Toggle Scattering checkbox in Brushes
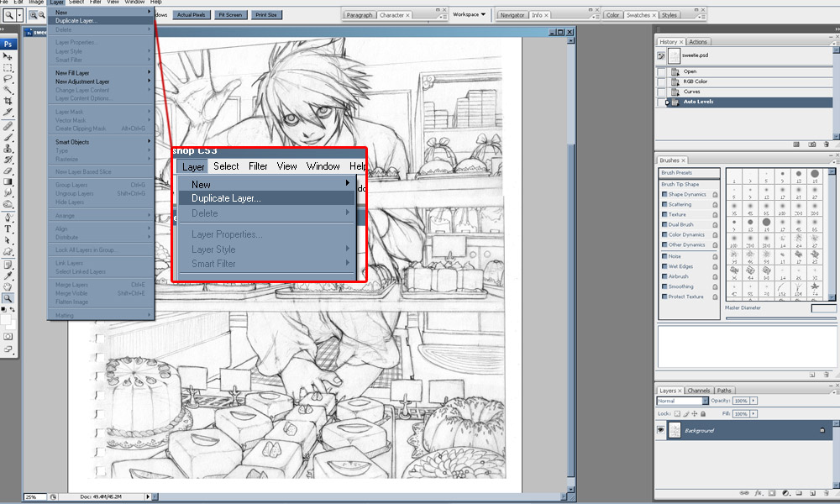840x504 pixels. pyautogui.click(x=664, y=205)
